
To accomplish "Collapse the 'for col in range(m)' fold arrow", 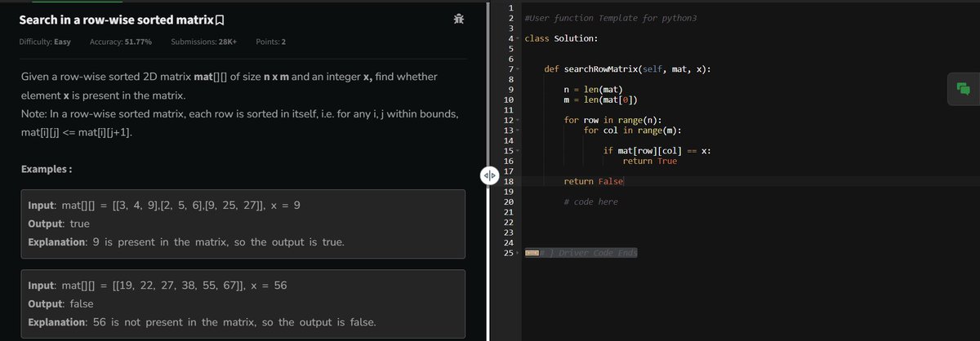I will (x=518, y=131).
